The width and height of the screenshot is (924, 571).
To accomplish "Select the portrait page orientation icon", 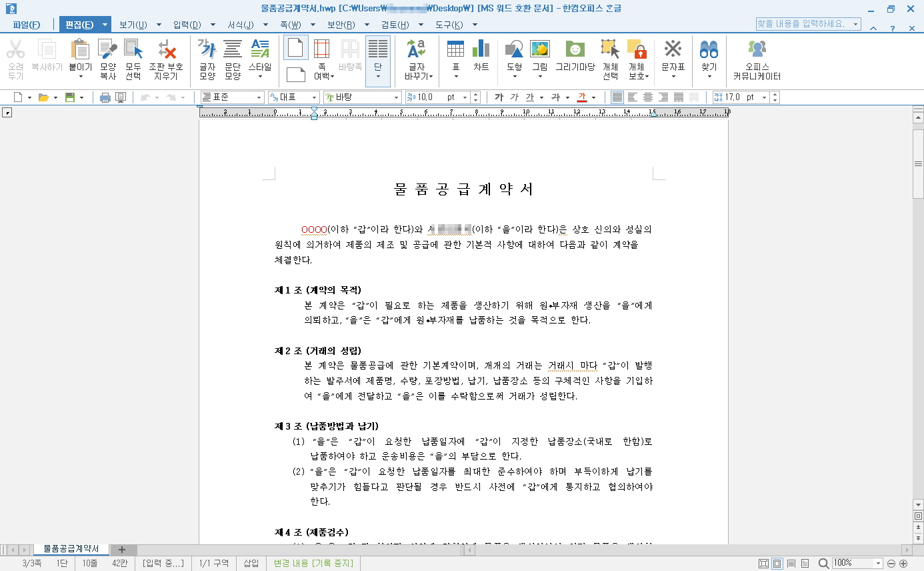I will [295, 48].
